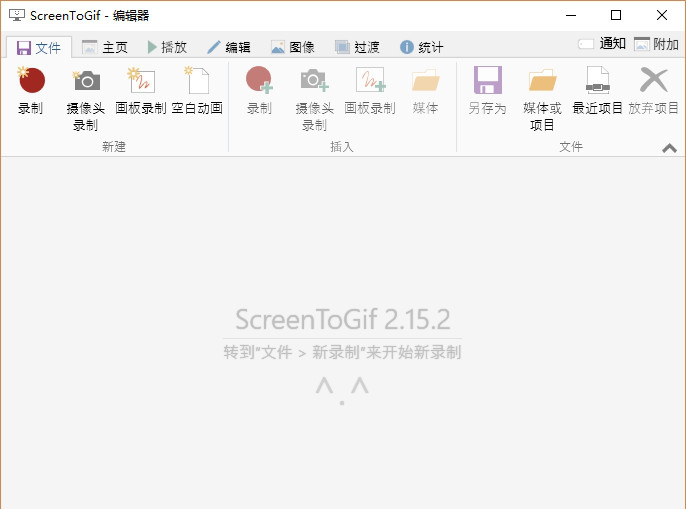Insert a screen recording (录制) in 插入 group
The height and width of the screenshot is (529, 686).
coord(259,91)
